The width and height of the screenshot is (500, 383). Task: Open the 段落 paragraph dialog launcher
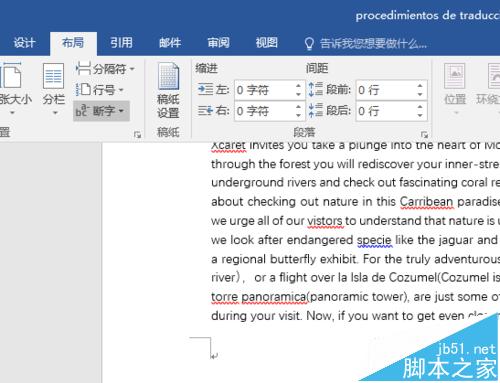click(424, 135)
